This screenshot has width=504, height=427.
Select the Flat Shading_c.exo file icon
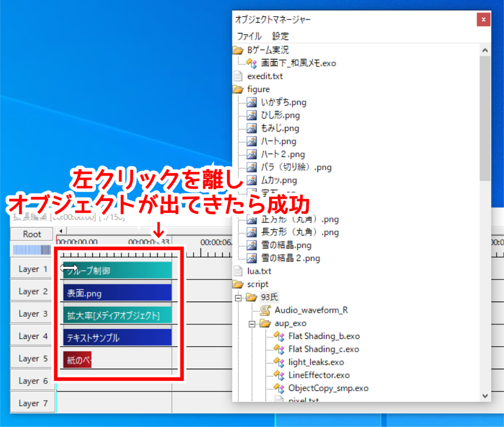[x=279, y=349]
